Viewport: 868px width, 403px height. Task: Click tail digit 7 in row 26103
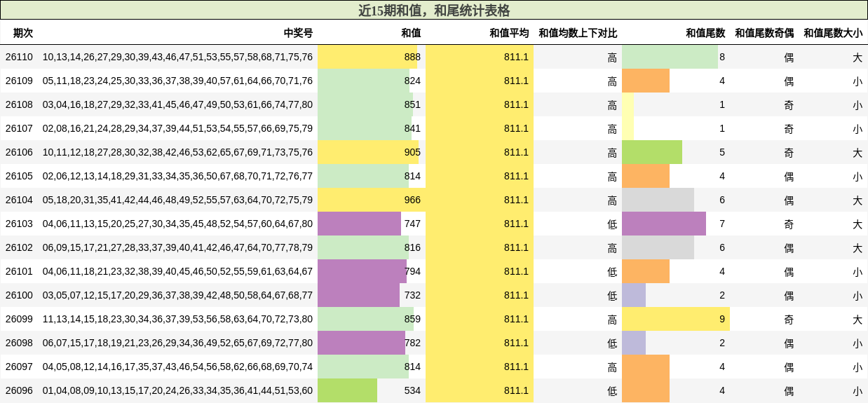722,224
